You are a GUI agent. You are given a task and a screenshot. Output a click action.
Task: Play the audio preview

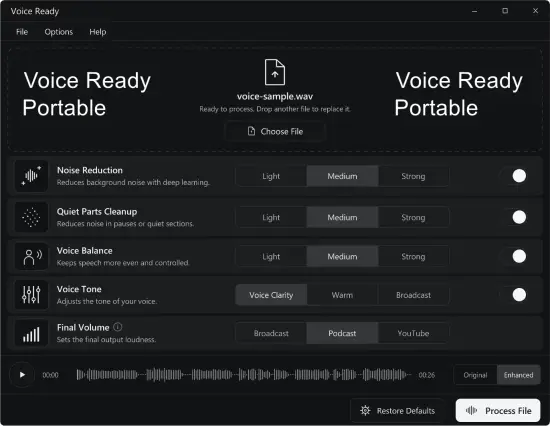pos(22,375)
